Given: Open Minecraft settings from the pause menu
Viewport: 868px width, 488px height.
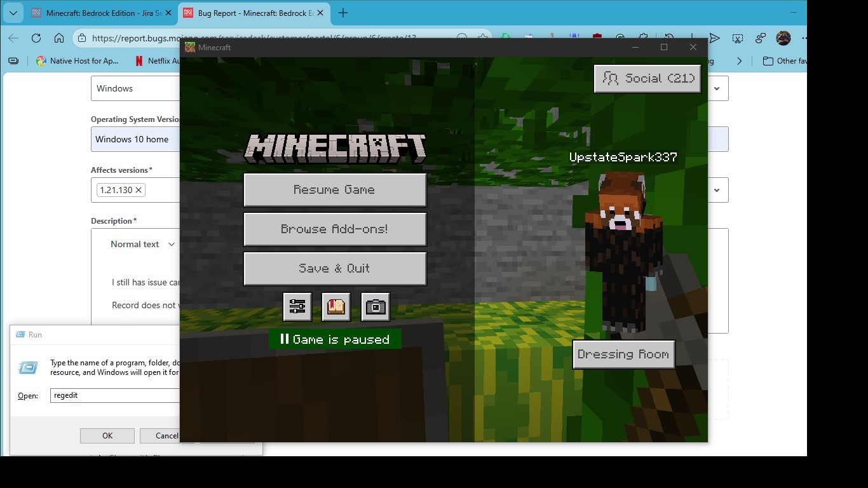Looking at the screenshot, I should pos(297,307).
